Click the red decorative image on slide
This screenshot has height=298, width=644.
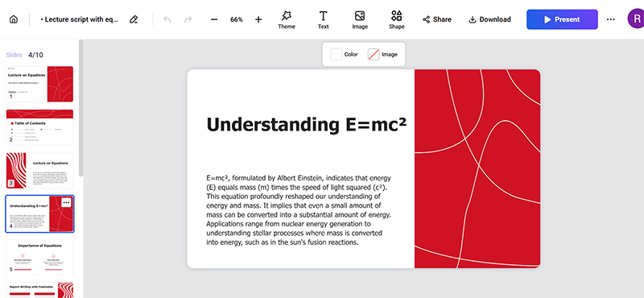coord(477,168)
